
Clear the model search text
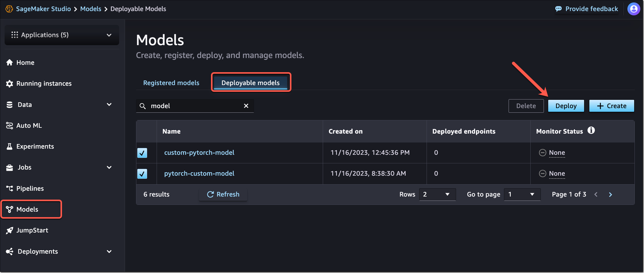point(246,106)
